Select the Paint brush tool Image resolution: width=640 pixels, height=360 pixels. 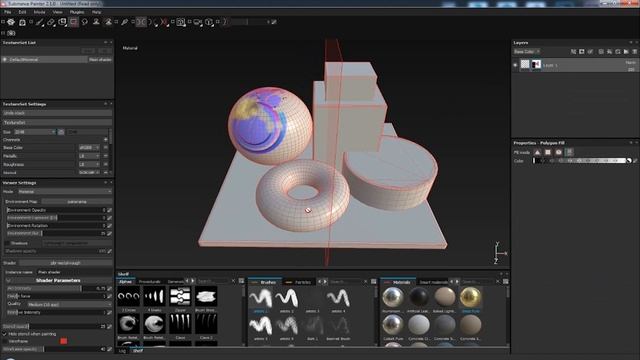point(40,22)
